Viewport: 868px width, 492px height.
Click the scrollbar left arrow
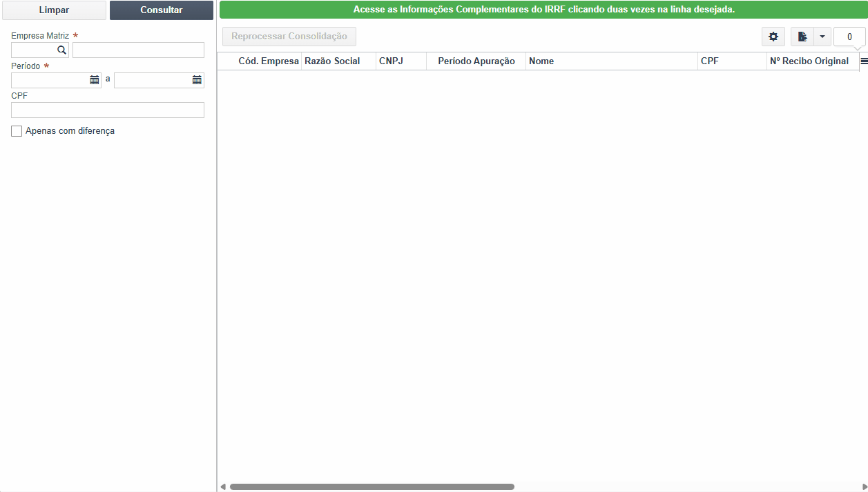click(x=222, y=486)
